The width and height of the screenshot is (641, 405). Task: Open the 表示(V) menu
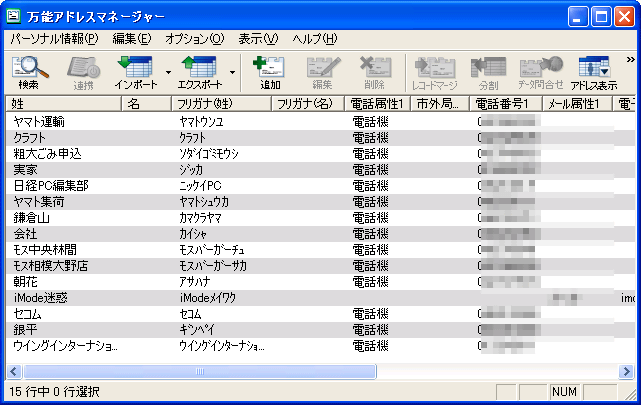pos(258,39)
